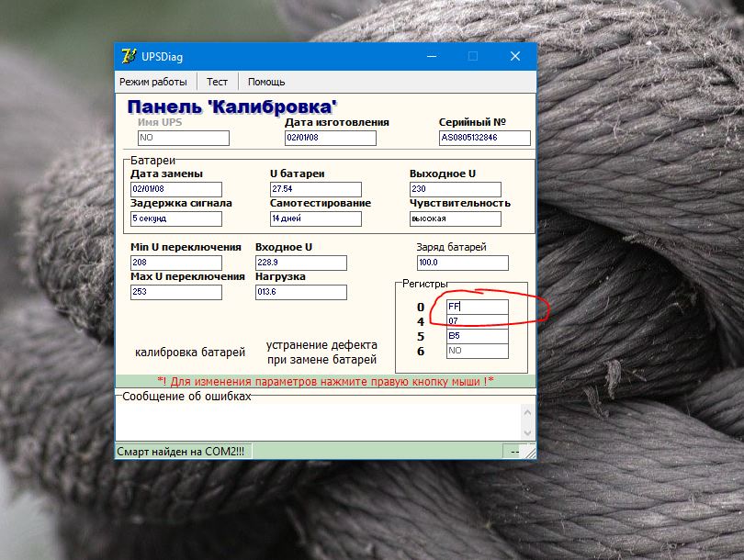
Task: Select the Чувствительность field высокая
Action: click(x=455, y=218)
